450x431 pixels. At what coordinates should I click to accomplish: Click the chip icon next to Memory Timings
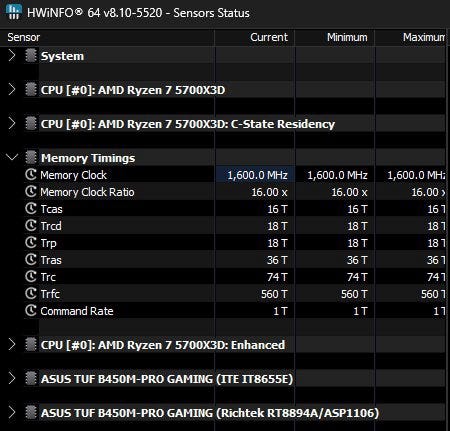31,157
